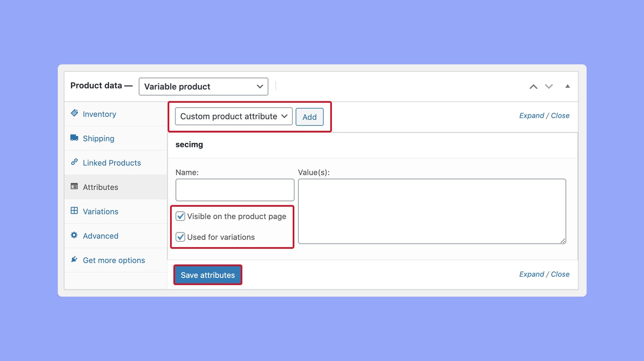Click the Variations grid icon
This screenshot has width=644, height=361.
74,211
